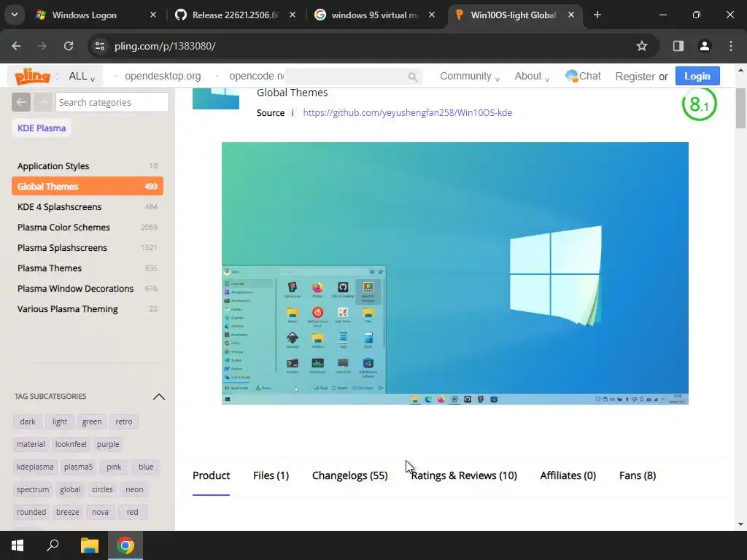The width and height of the screenshot is (747, 560).
Task: Filter by the material tag
Action: point(31,444)
